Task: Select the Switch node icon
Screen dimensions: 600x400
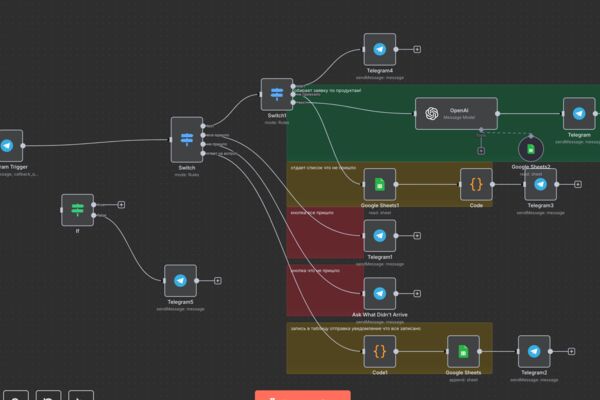Action: click(x=187, y=139)
